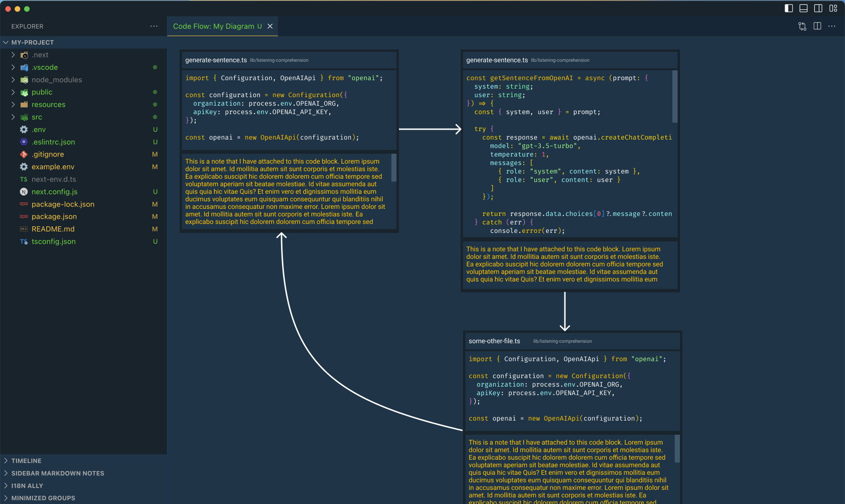The width and height of the screenshot is (845, 504).
Task: Open the editor More Actions ellipsis
Action: (832, 26)
